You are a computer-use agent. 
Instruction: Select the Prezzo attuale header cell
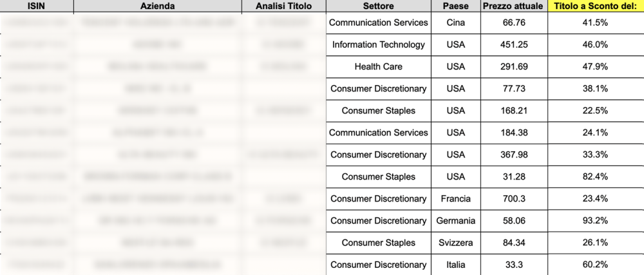[513, 6]
